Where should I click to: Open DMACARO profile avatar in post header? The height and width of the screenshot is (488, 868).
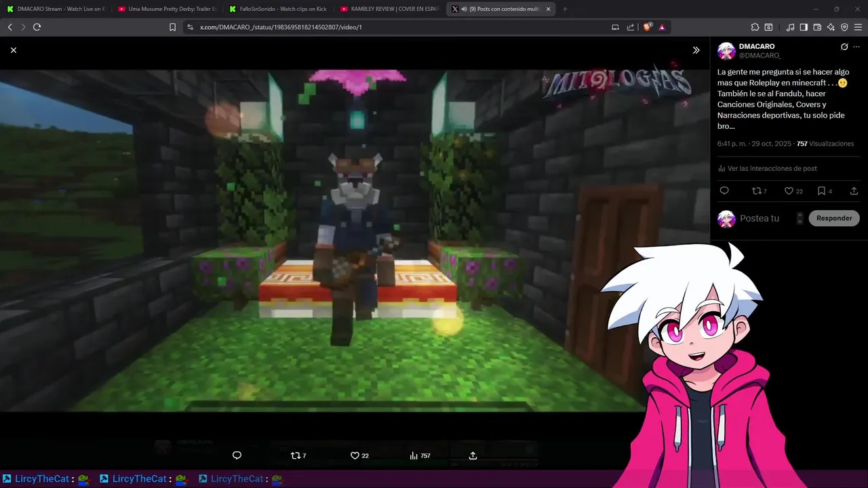coord(726,51)
